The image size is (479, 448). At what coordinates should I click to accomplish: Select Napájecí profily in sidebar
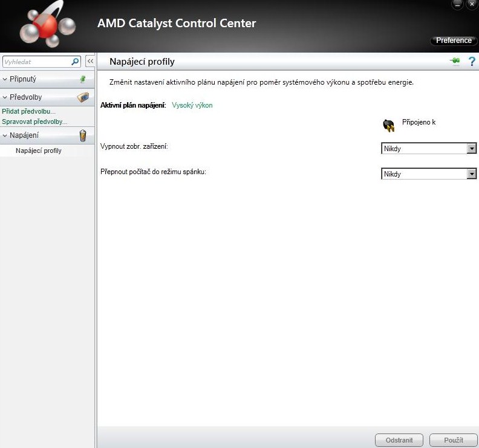click(39, 151)
